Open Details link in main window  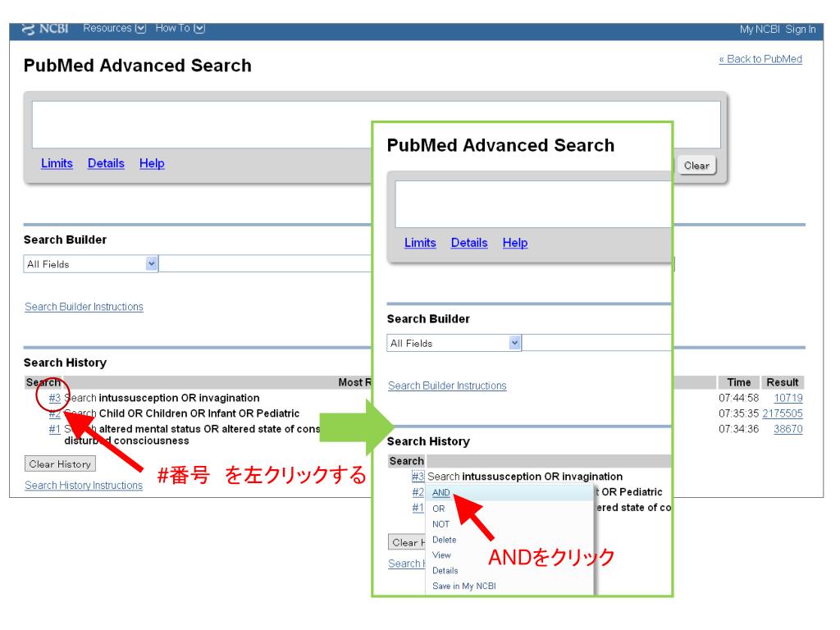pos(106,163)
